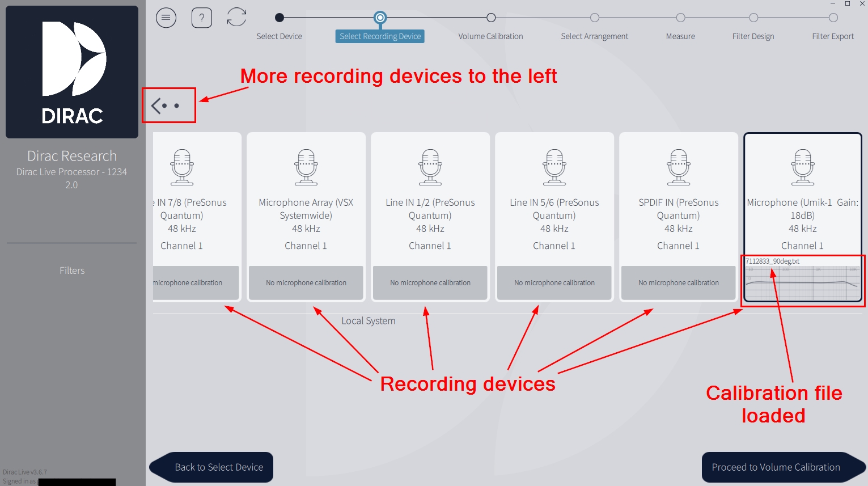868x486 pixels.
Task: Open the help panel
Action: coord(201,18)
